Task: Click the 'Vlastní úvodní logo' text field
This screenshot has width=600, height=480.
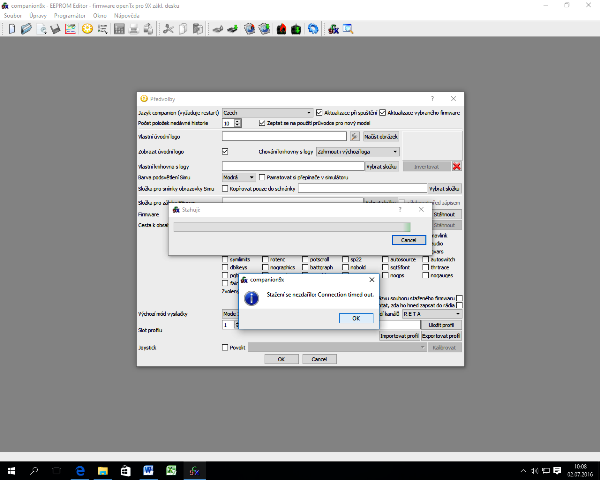Action: click(x=284, y=135)
